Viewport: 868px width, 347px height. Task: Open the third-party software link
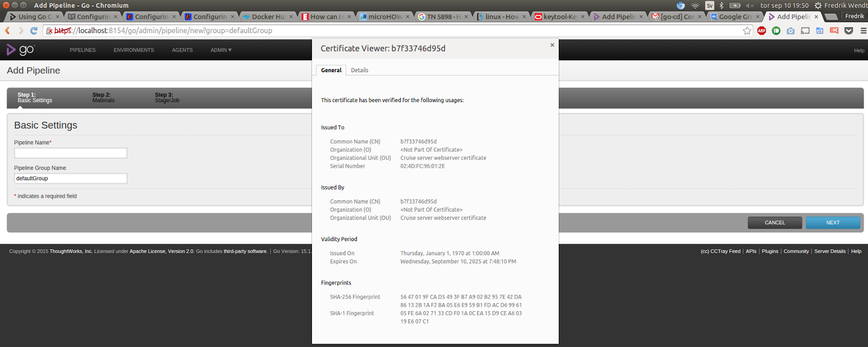[x=245, y=251]
